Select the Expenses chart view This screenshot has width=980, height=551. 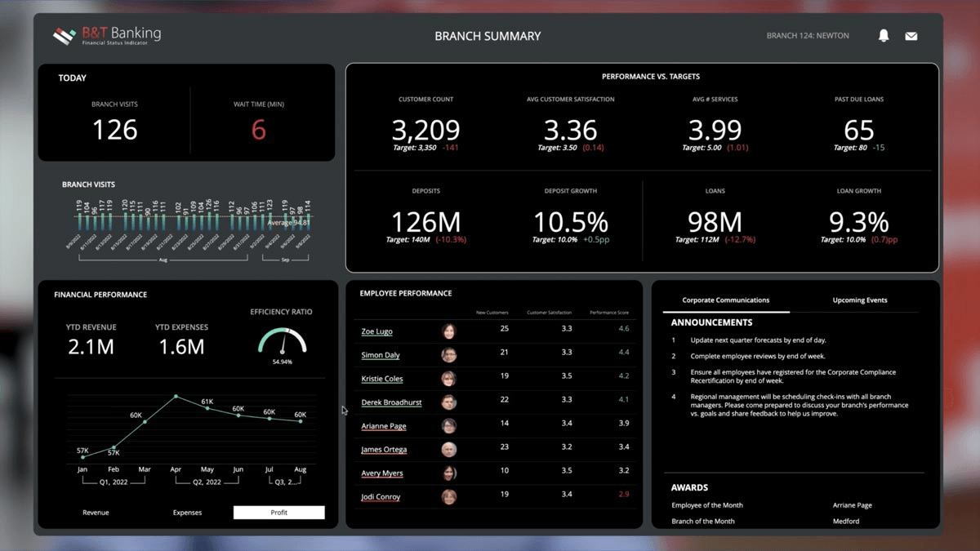187,512
